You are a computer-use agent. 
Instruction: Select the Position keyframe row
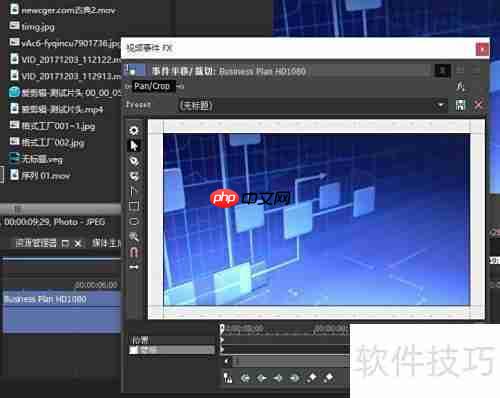[172, 340]
